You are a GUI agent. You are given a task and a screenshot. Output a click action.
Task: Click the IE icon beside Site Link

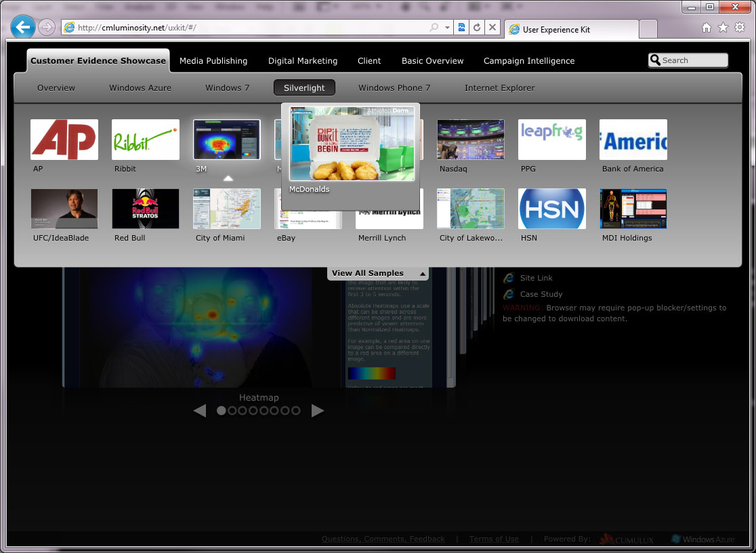click(509, 278)
